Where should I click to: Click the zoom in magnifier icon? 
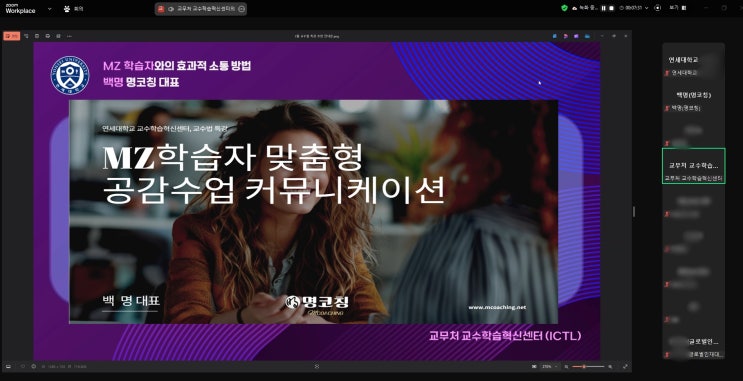610,366
